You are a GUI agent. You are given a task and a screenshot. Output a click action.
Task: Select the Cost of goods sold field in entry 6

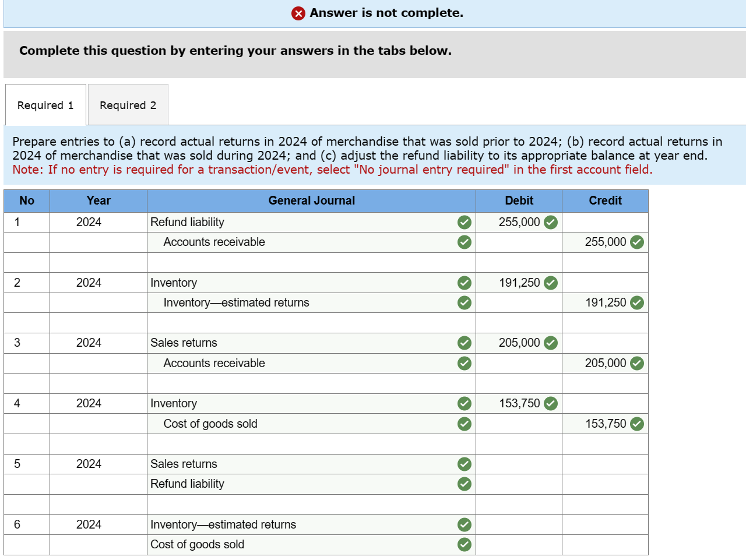pos(311,544)
